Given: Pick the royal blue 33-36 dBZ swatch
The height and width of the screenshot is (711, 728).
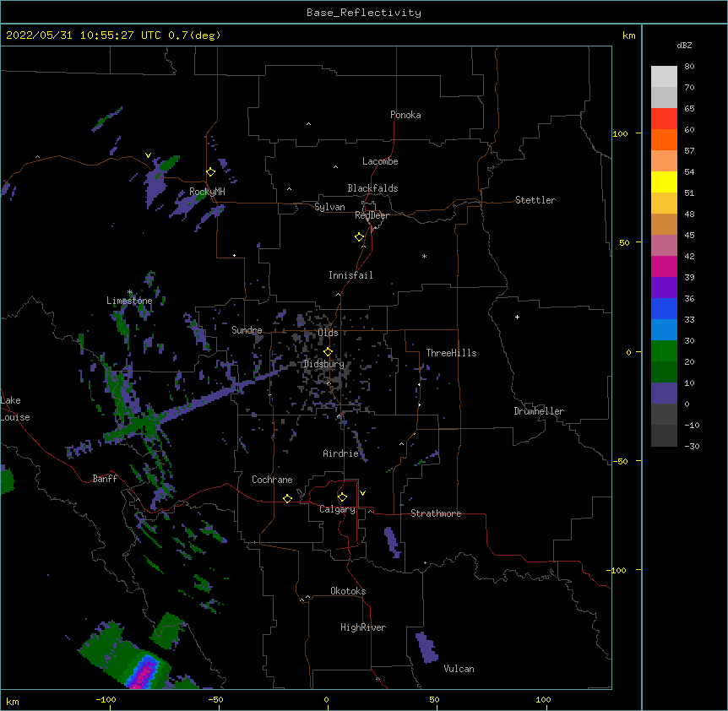Looking at the screenshot, I should [664, 308].
